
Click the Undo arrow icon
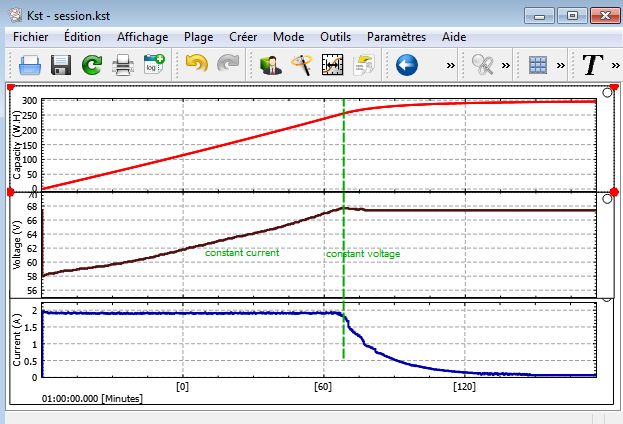[196, 66]
